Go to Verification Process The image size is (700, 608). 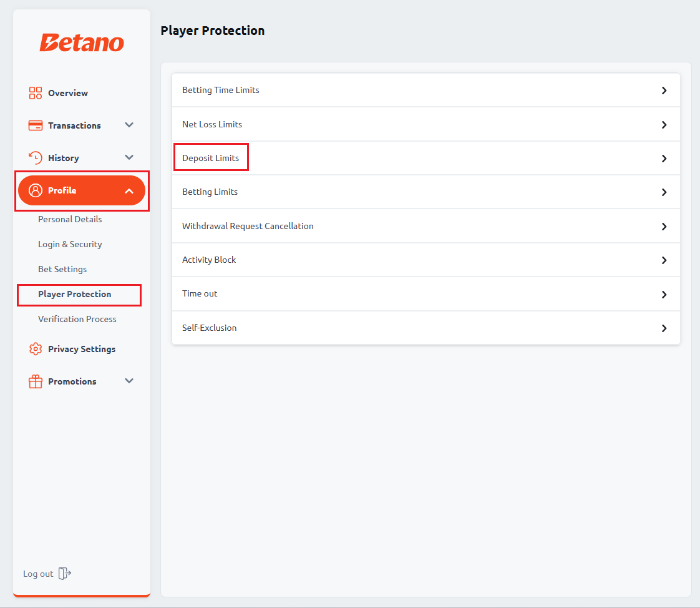(77, 320)
